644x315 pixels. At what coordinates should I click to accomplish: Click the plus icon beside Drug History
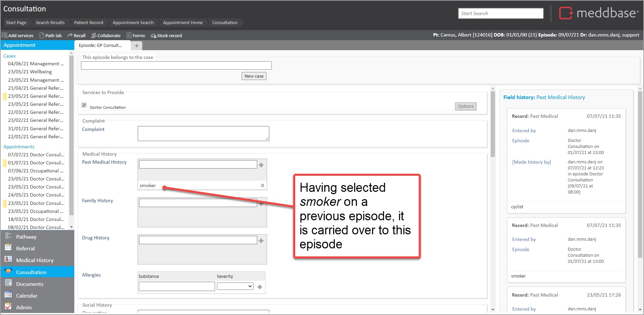261,240
